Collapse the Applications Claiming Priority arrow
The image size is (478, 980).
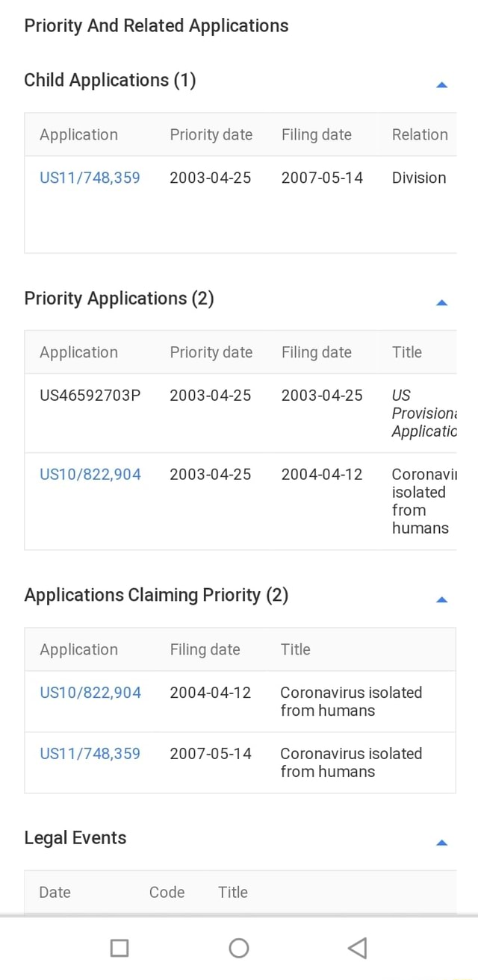pyautogui.click(x=441, y=599)
